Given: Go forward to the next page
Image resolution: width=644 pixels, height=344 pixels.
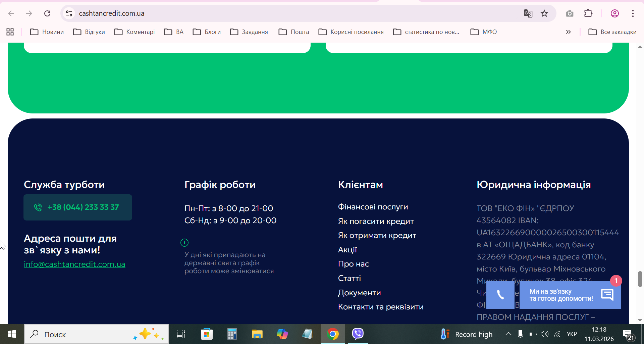Looking at the screenshot, I should [29, 13].
